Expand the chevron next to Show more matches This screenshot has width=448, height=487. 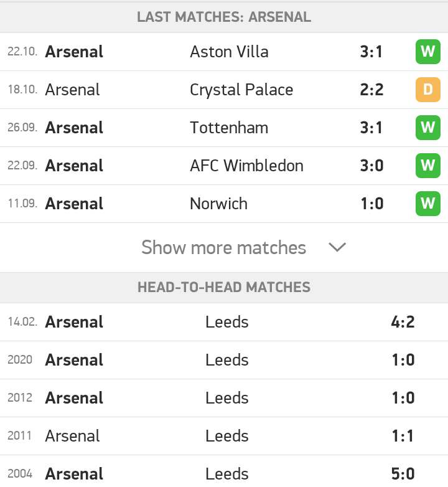tap(337, 247)
